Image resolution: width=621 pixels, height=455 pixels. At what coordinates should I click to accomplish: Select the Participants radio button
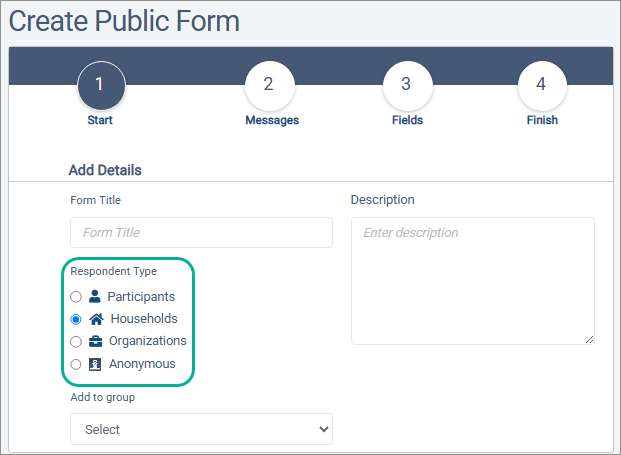click(76, 297)
